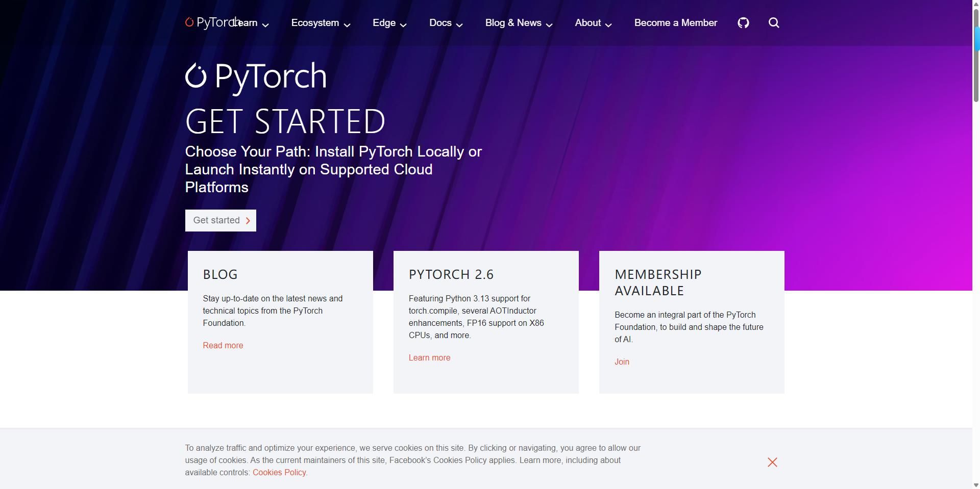
Task: Open the GitHub icon link
Action: click(x=743, y=22)
